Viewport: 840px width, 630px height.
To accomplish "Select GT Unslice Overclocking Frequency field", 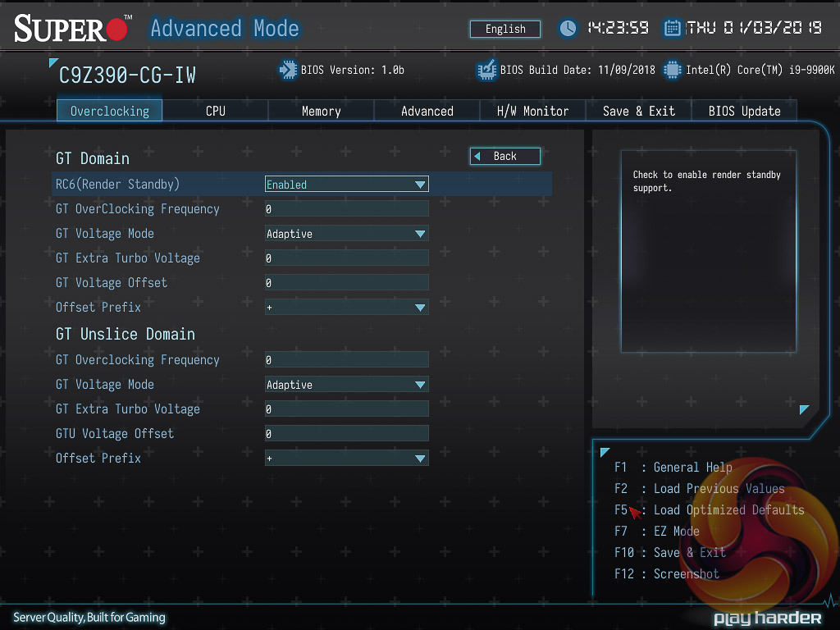I will point(347,360).
